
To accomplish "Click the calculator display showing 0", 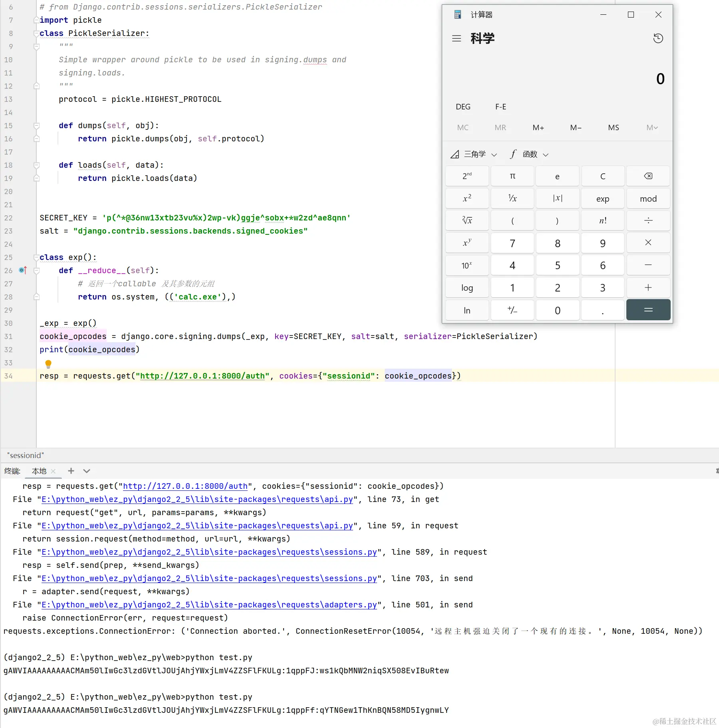I will (x=660, y=79).
